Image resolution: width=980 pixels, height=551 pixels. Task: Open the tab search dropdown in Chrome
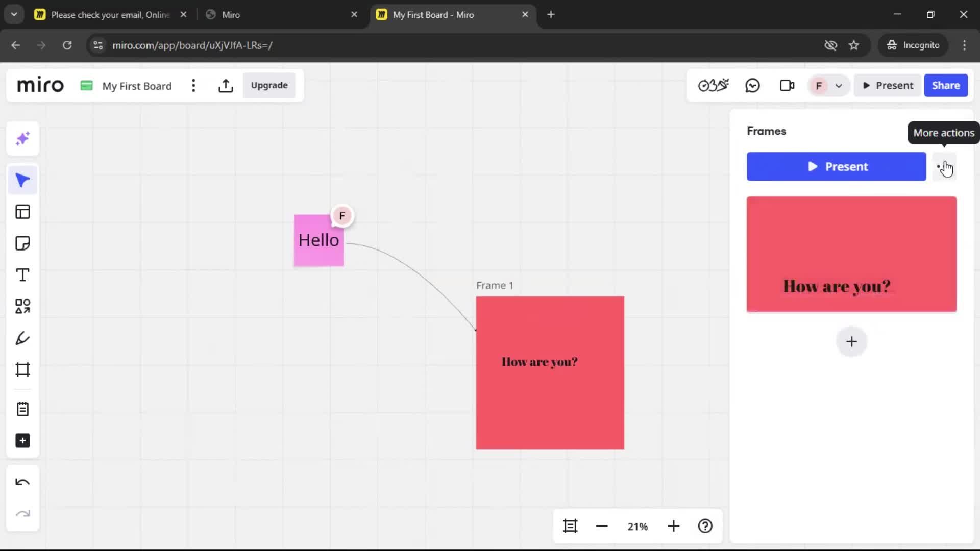14,14
